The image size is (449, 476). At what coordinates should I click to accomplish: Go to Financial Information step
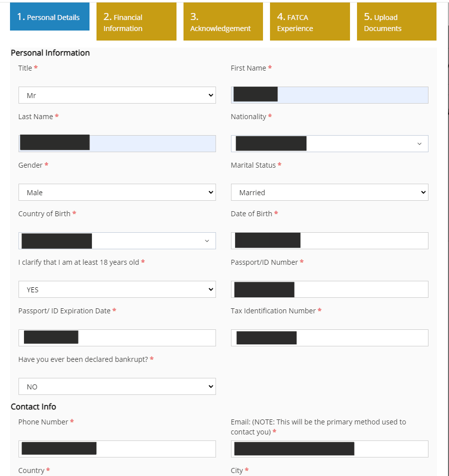click(136, 22)
